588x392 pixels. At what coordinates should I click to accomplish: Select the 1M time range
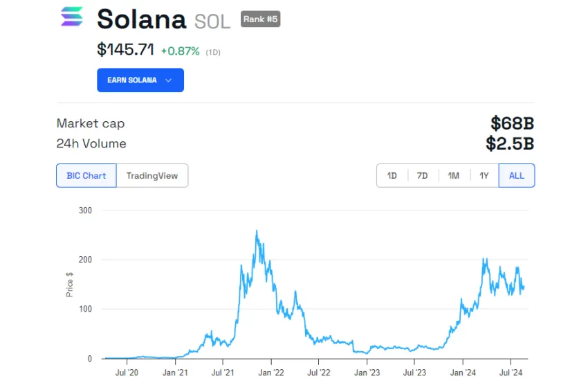(x=454, y=175)
